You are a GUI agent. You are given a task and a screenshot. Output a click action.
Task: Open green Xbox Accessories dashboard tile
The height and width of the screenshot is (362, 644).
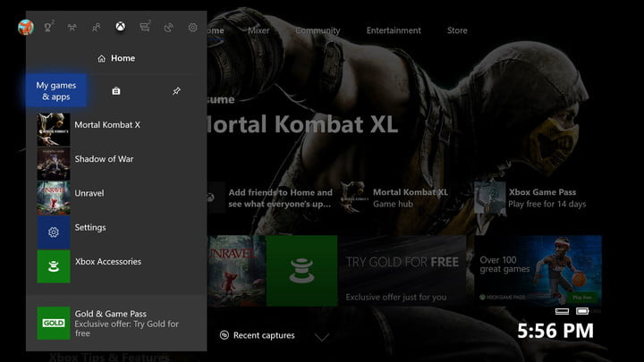302,271
